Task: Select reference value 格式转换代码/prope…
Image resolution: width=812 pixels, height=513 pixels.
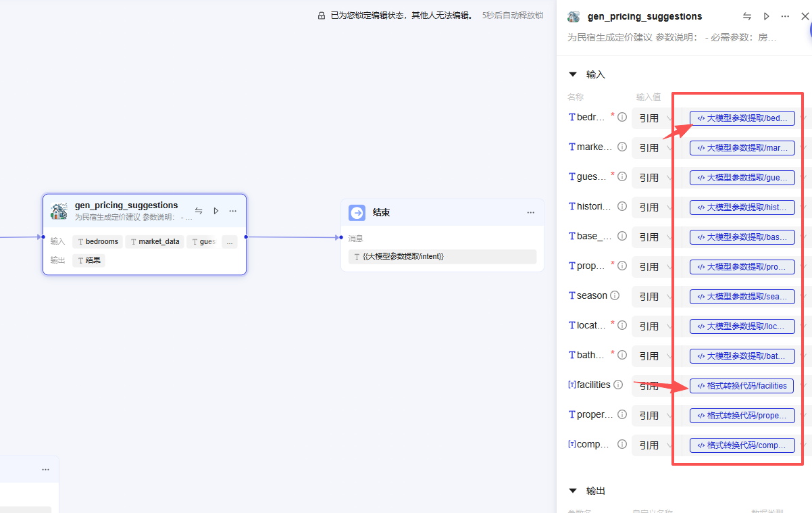Action: [742, 416]
